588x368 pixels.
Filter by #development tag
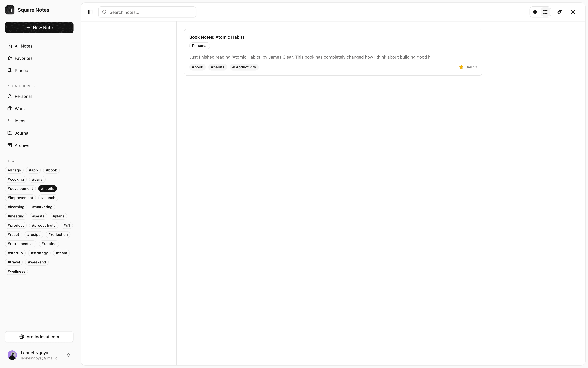click(x=20, y=189)
